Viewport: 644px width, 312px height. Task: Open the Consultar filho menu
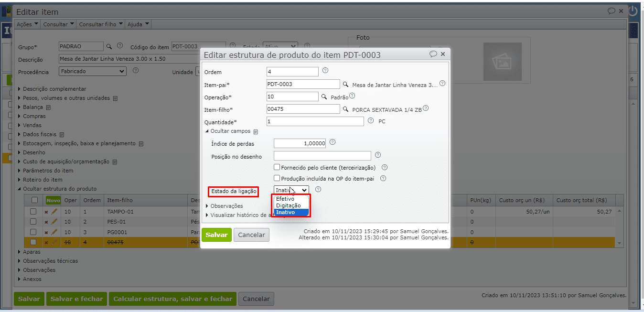click(100, 24)
